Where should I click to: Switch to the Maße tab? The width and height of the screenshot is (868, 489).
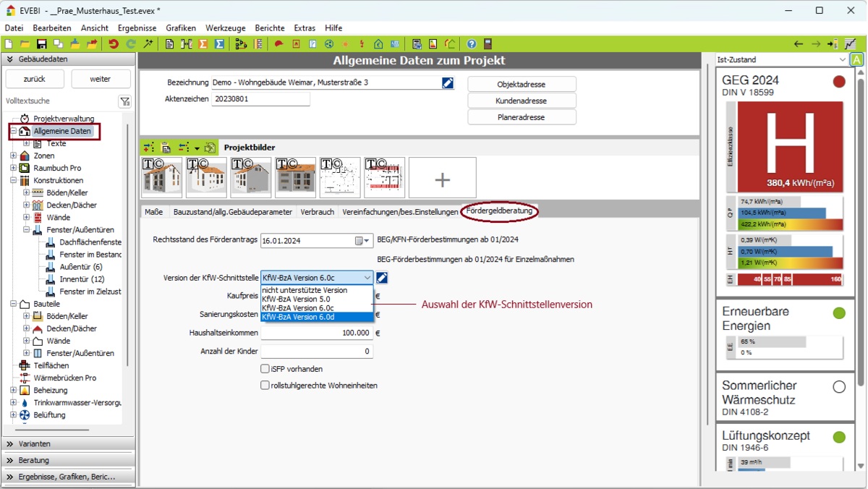tap(153, 212)
